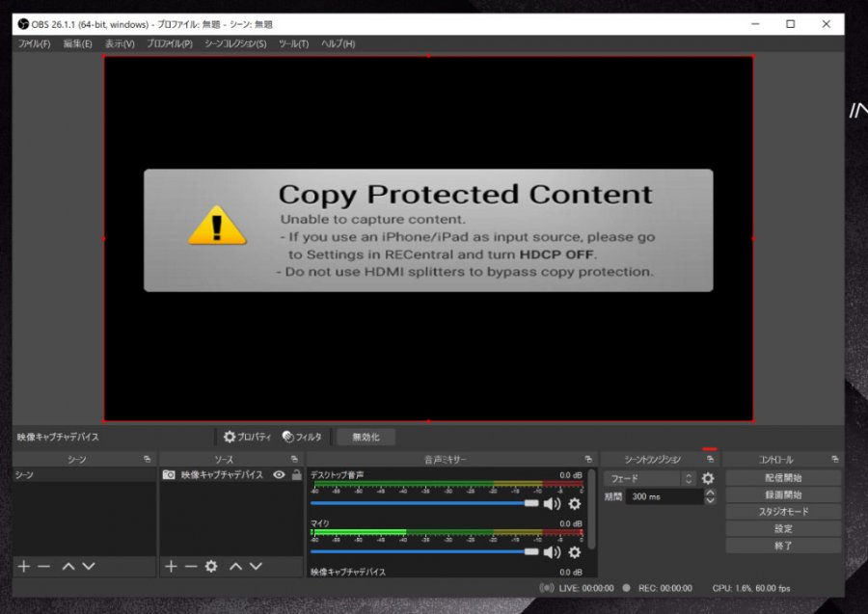Click the LIVE status indicator icon
Image resolution: width=868 pixels, height=614 pixels.
(547, 588)
